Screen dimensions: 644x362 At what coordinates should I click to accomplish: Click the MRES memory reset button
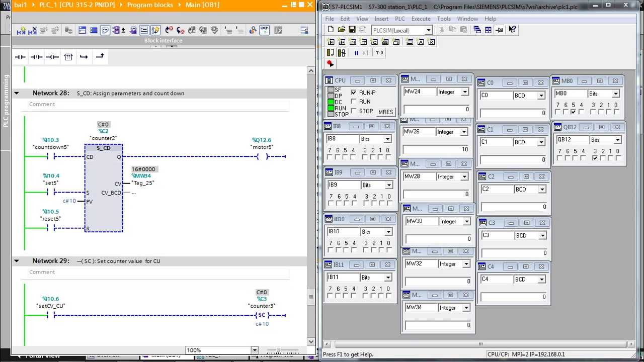pyautogui.click(x=385, y=112)
